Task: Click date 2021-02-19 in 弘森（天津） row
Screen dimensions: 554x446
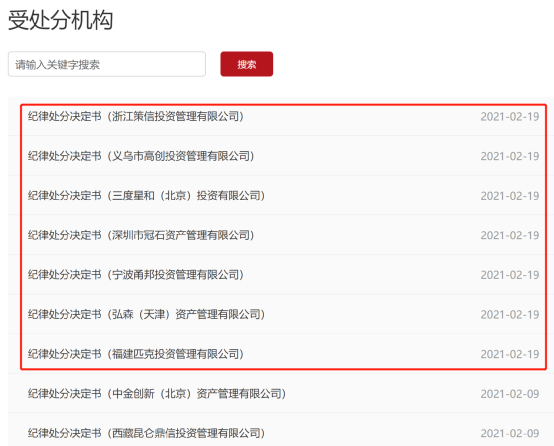Action: tap(510, 315)
